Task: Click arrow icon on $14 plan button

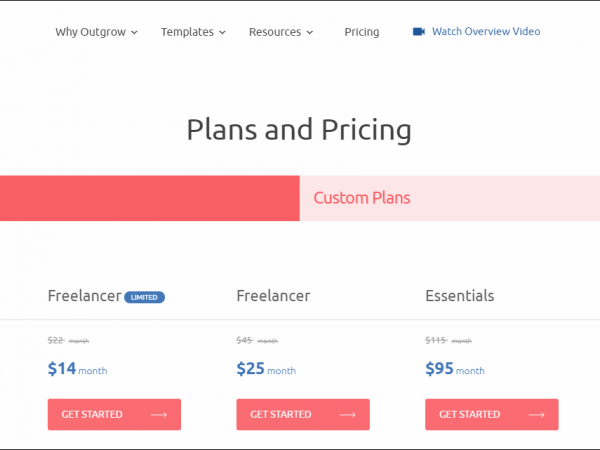Action: pyautogui.click(x=159, y=414)
